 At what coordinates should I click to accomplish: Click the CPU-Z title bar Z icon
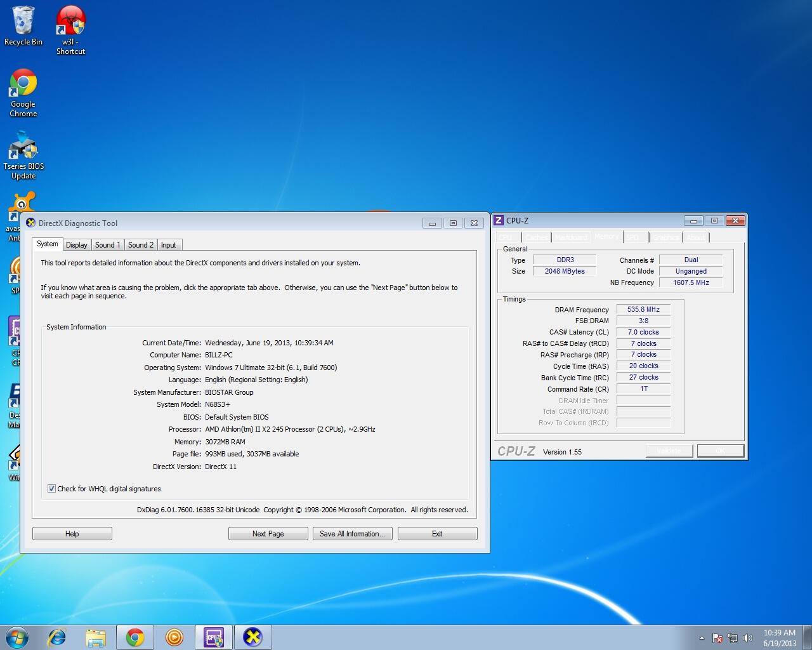(x=499, y=220)
